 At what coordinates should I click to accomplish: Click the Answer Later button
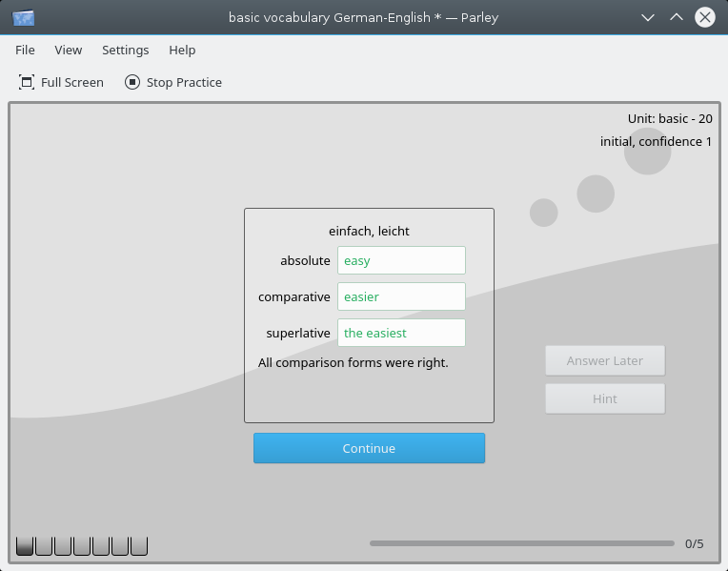tap(604, 360)
